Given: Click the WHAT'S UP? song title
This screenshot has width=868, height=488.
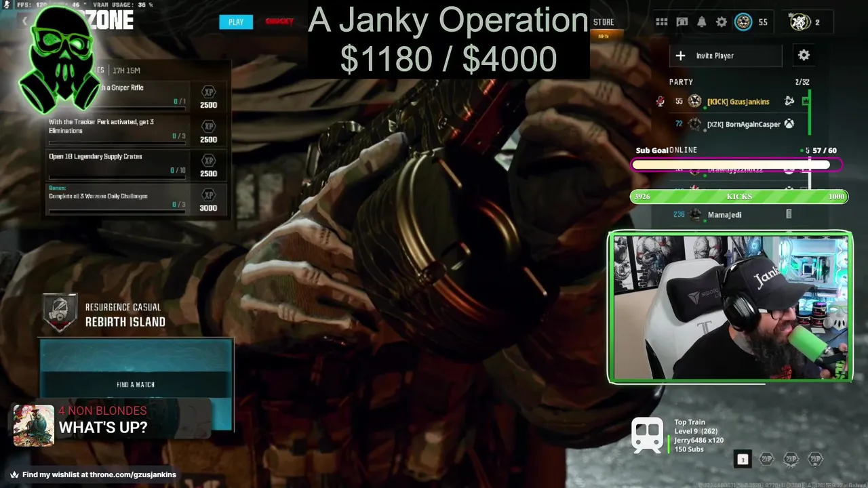Looking at the screenshot, I should 103,428.
